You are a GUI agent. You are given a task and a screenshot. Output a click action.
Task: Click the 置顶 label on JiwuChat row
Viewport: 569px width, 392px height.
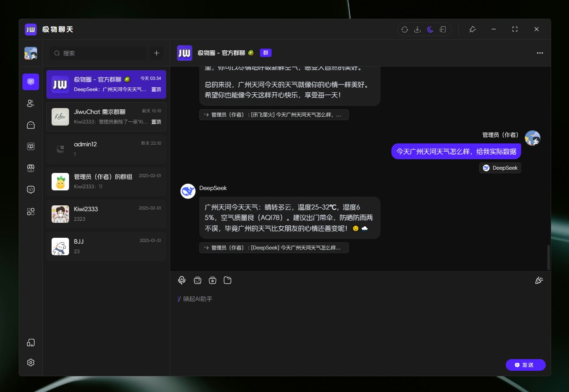coord(156,122)
